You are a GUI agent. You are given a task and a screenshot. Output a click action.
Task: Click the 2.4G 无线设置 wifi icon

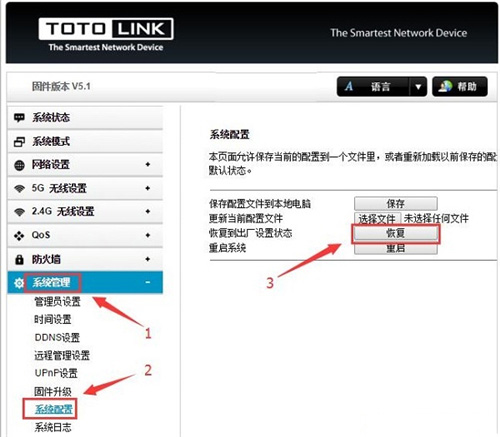point(20,212)
